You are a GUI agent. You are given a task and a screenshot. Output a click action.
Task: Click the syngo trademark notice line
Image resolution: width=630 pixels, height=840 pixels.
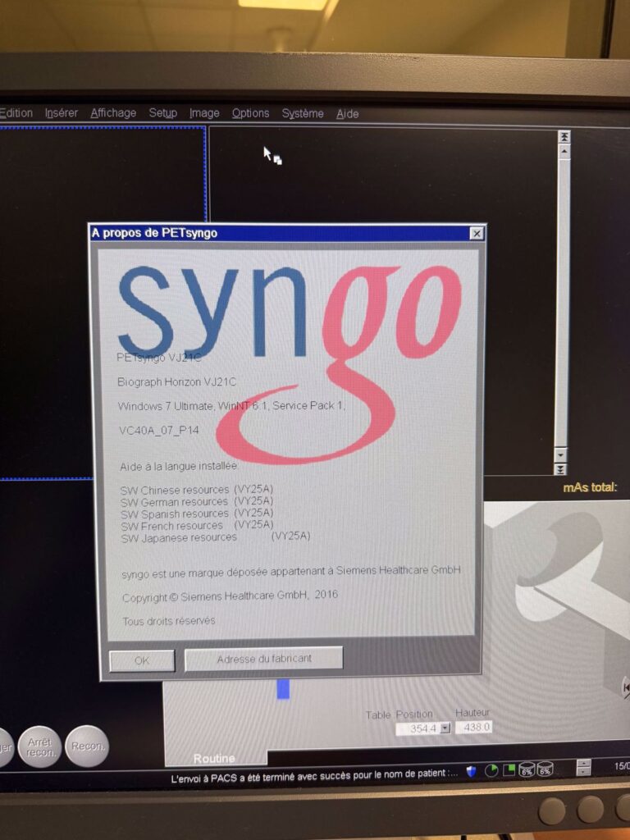click(291, 572)
